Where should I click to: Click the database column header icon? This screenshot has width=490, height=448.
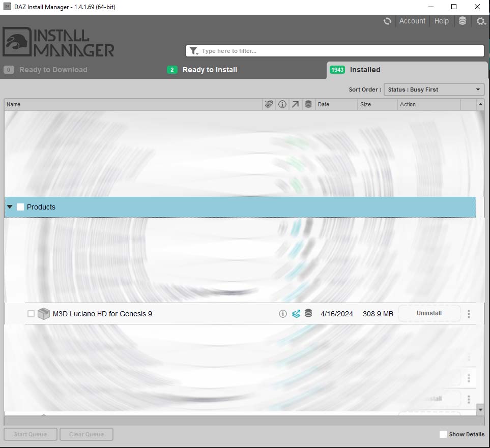click(x=308, y=104)
